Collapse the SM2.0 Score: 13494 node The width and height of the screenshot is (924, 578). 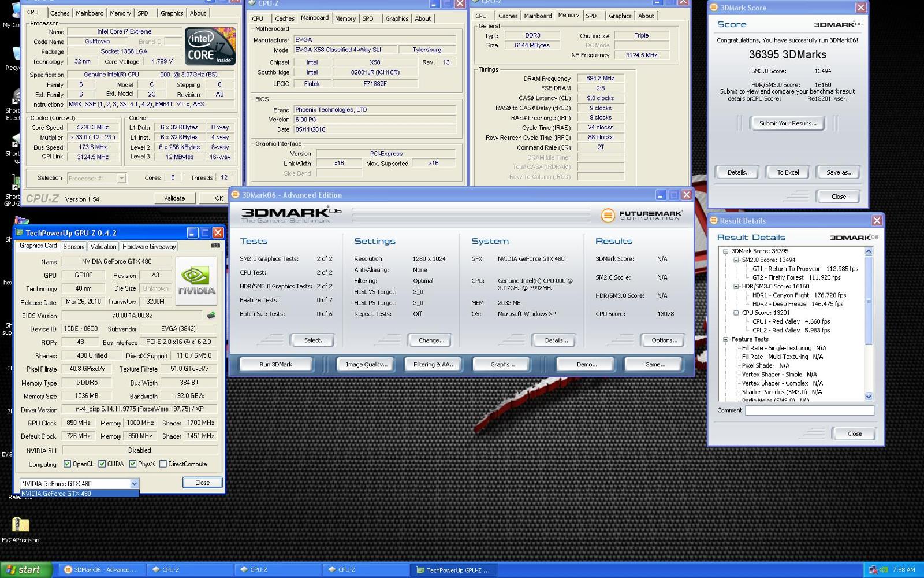(736, 260)
